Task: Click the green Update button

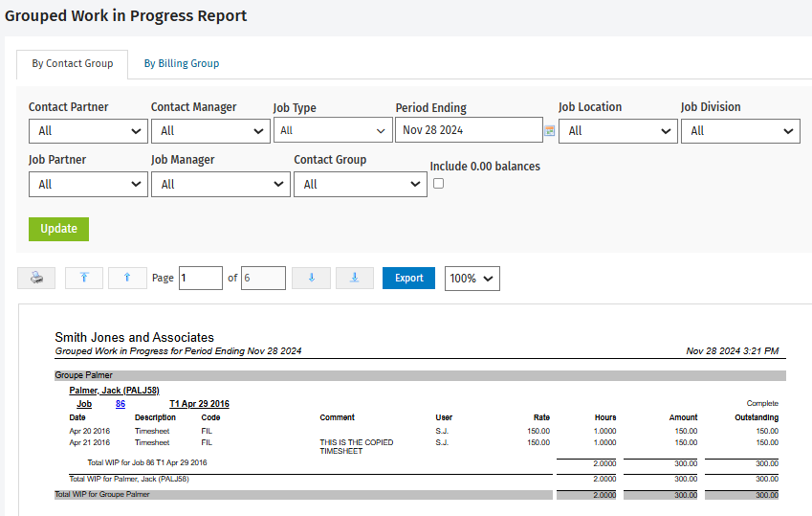Action: (x=58, y=229)
